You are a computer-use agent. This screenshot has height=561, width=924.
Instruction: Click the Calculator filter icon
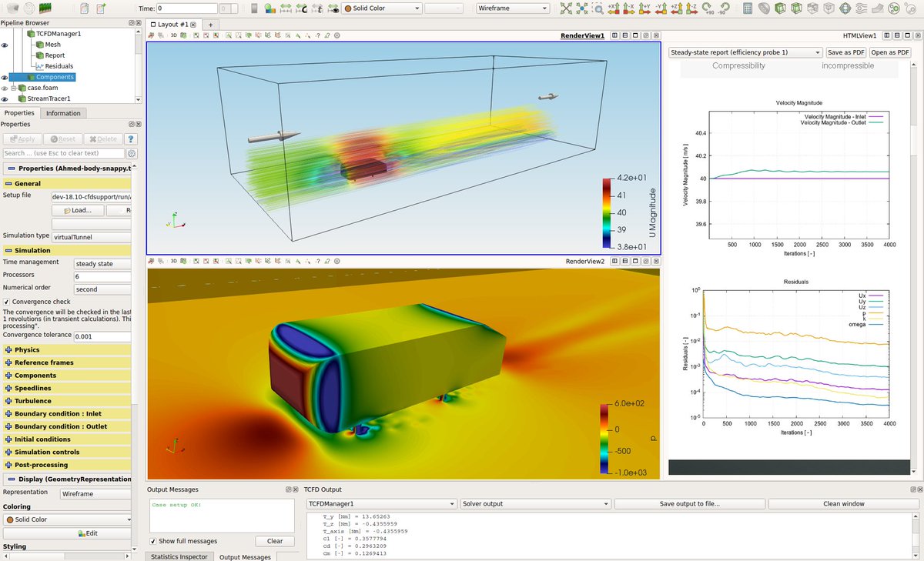tap(747, 8)
